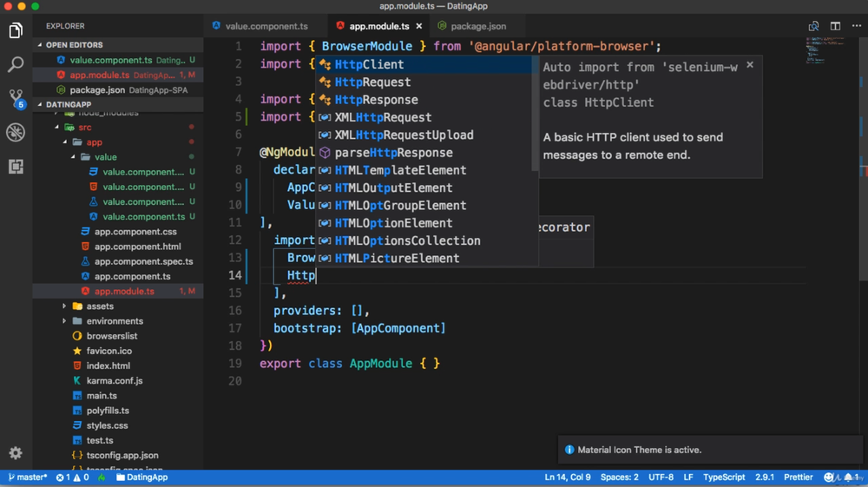Open styles.css file
868x487 pixels.
[118, 425]
